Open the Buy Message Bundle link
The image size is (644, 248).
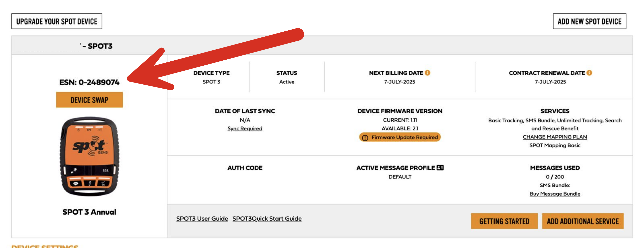555,194
